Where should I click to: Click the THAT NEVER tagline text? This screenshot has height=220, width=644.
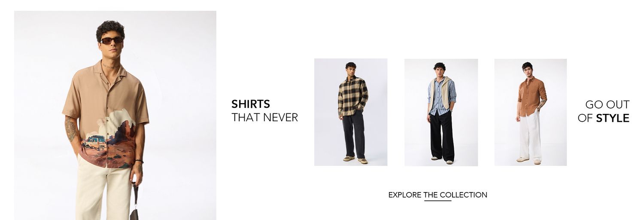[264, 118]
